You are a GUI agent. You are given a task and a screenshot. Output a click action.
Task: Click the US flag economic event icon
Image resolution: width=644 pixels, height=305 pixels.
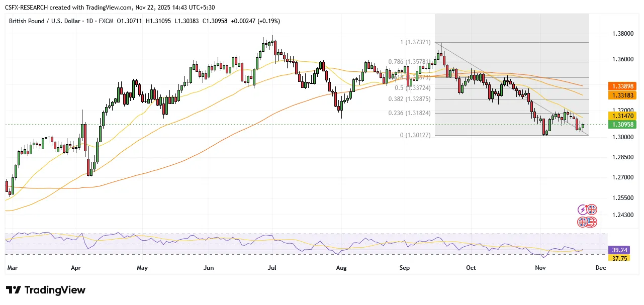[x=591, y=222]
